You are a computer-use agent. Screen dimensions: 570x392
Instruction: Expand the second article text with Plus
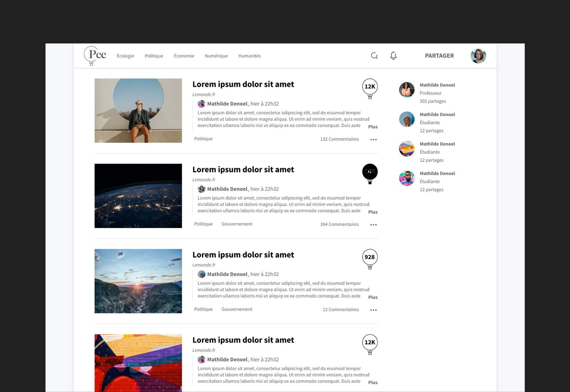tap(373, 212)
